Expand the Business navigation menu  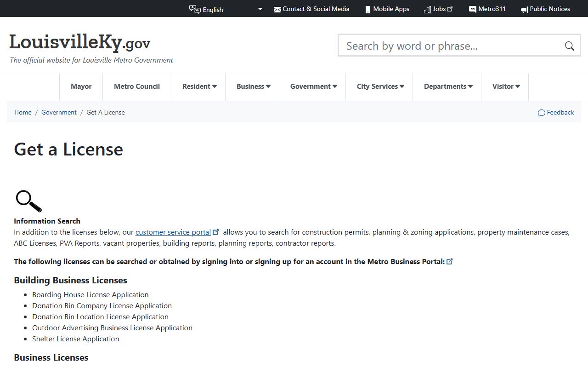coord(253,86)
